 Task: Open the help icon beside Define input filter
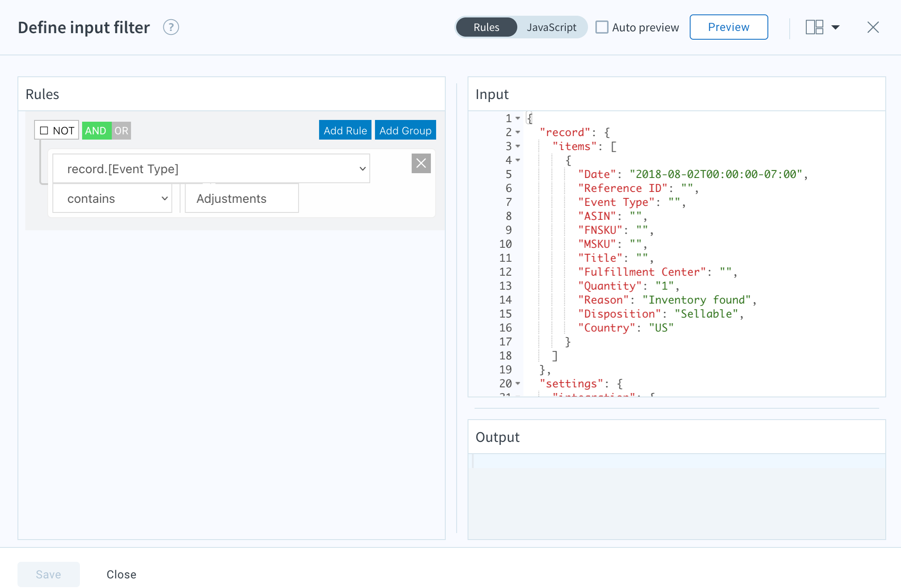click(171, 27)
